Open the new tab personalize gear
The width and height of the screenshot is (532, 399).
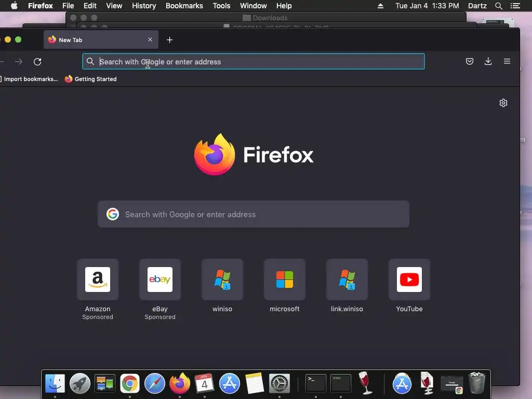pos(503,103)
